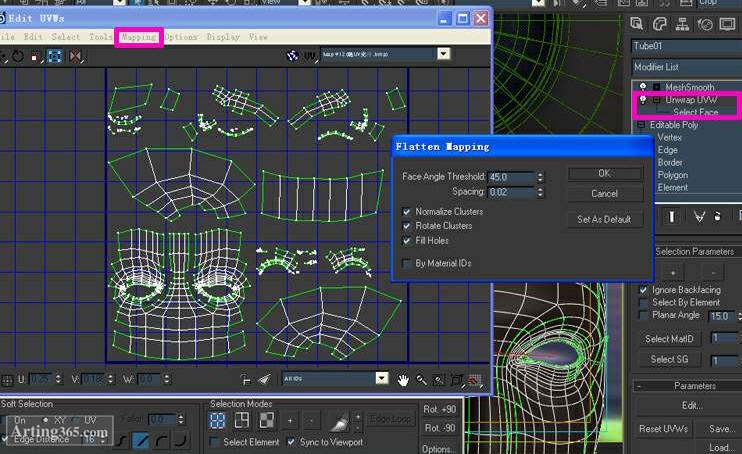
Task: Click the filter selected faces paper-plane icon
Action: (264, 379)
